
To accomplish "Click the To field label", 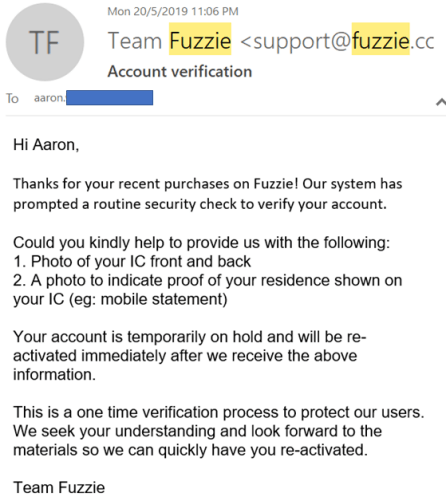I will (x=12, y=98).
